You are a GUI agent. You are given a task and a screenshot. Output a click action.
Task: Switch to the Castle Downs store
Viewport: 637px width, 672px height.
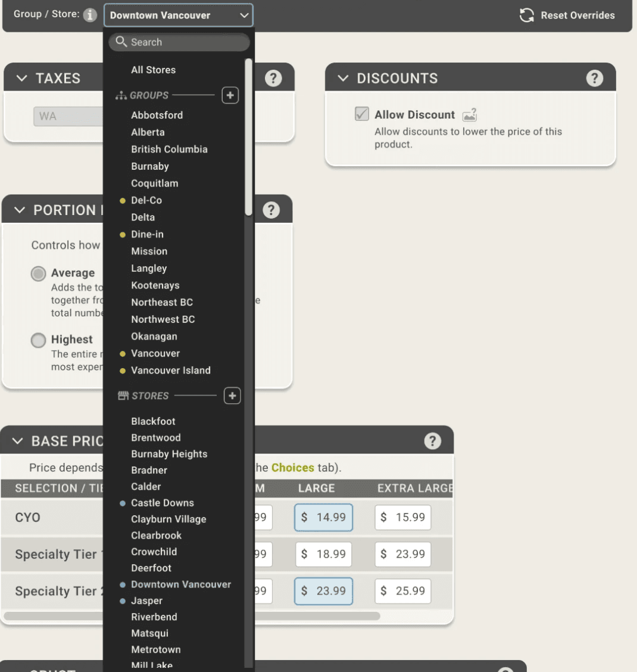(163, 503)
